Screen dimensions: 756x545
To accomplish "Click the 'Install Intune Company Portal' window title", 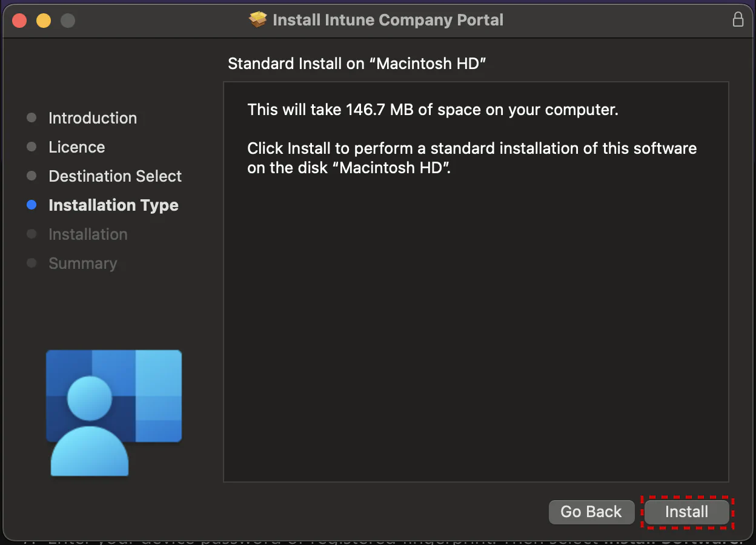I will point(388,20).
